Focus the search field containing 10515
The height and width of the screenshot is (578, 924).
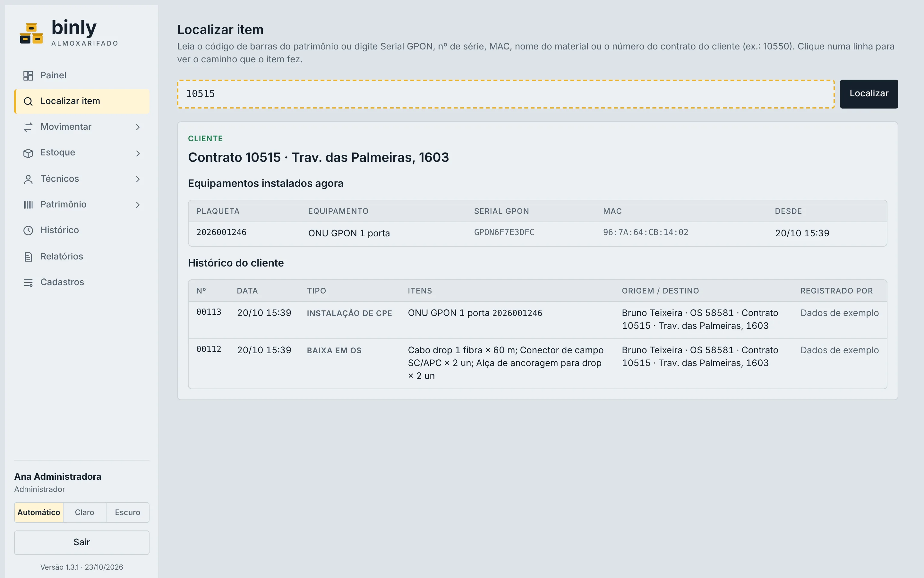506,94
